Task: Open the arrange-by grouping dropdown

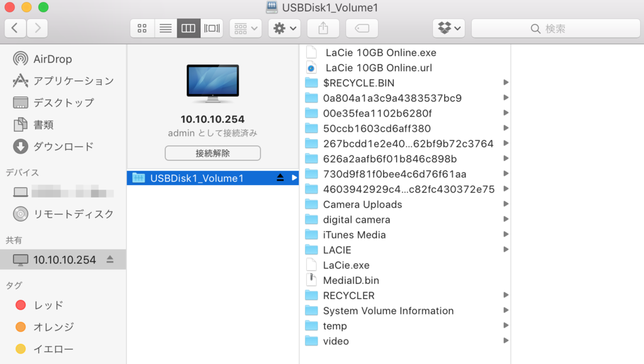Action: click(x=246, y=28)
